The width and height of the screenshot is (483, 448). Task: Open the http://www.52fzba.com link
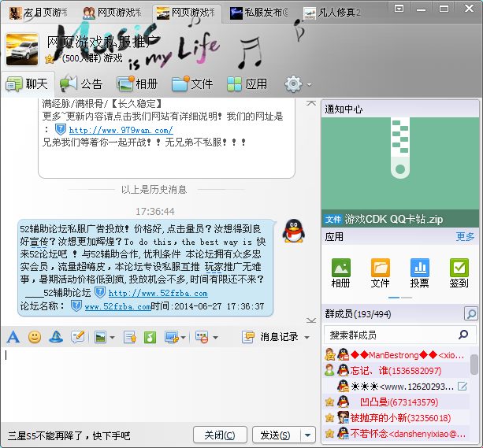(158, 293)
